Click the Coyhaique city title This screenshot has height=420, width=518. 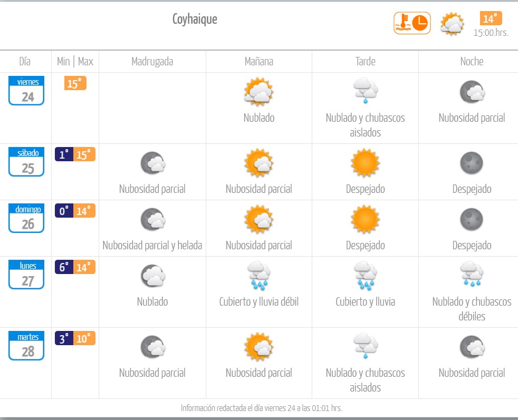click(195, 19)
